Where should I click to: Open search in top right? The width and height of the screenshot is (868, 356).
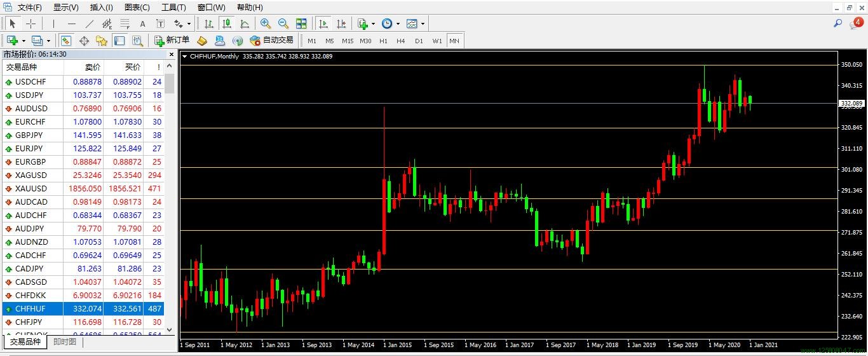click(x=838, y=24)
